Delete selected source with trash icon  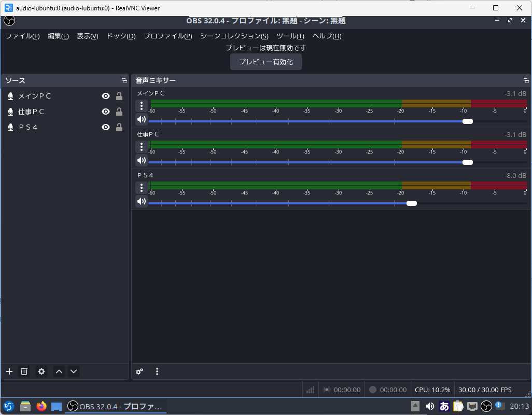click(x=24, y=371)
